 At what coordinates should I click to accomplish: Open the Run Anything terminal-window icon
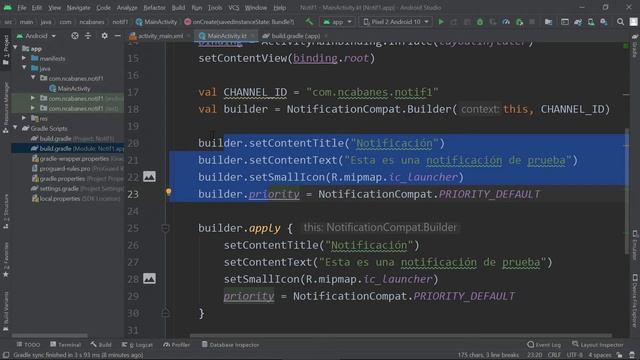(x=564, y=22)
